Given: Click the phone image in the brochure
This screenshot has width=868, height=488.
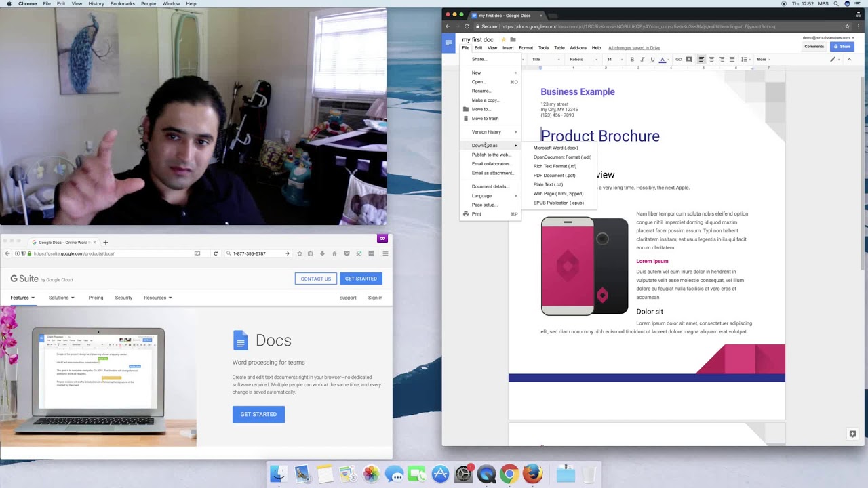Looking at the screenshot, I should [585, 266].
